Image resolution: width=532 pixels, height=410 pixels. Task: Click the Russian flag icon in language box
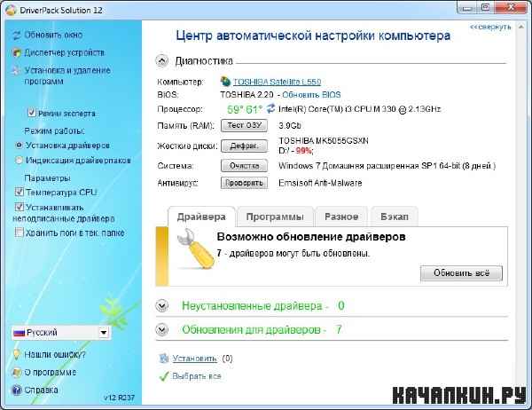coord(19,333)
